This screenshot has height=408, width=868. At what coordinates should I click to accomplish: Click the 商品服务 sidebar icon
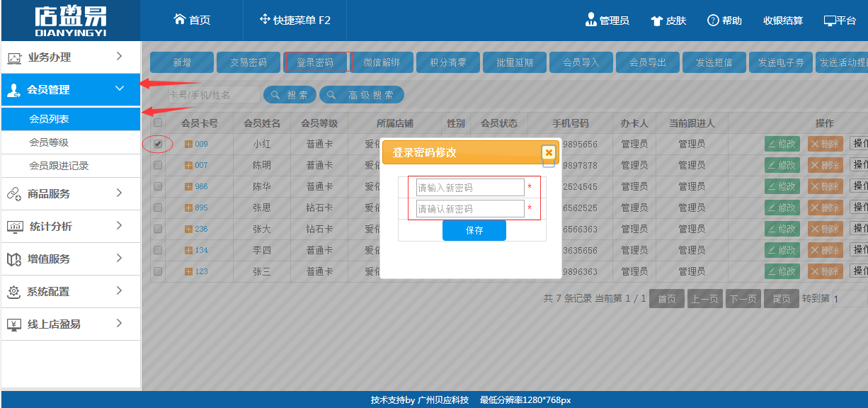tap(13, 193)
